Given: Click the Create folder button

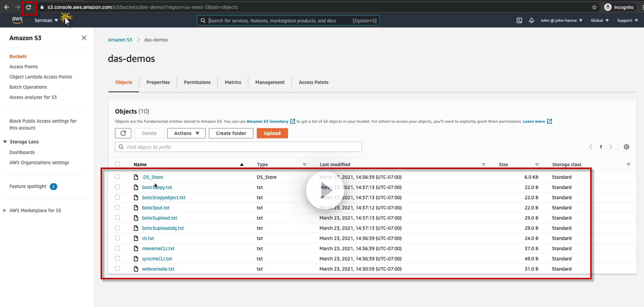Looking at the screenshot, I should point(231,133).
